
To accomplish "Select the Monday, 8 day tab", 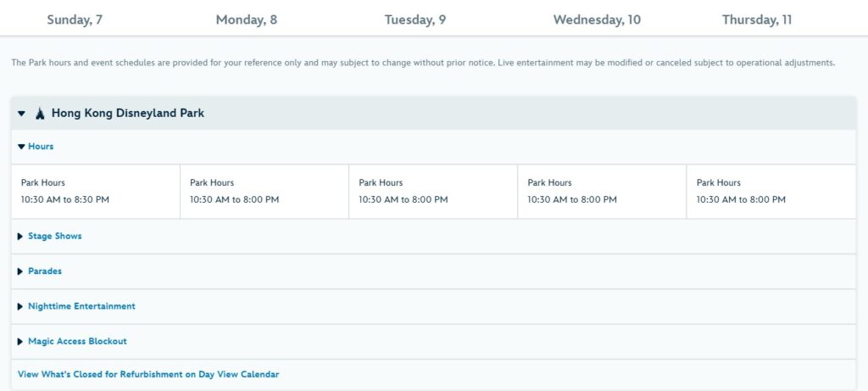I will coord(247,20).
